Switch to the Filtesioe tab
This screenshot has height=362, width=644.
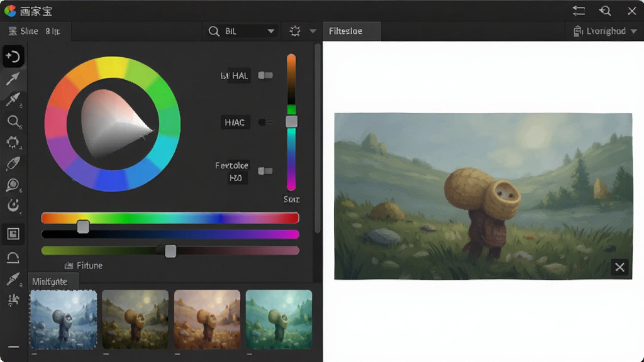point(352,31)
